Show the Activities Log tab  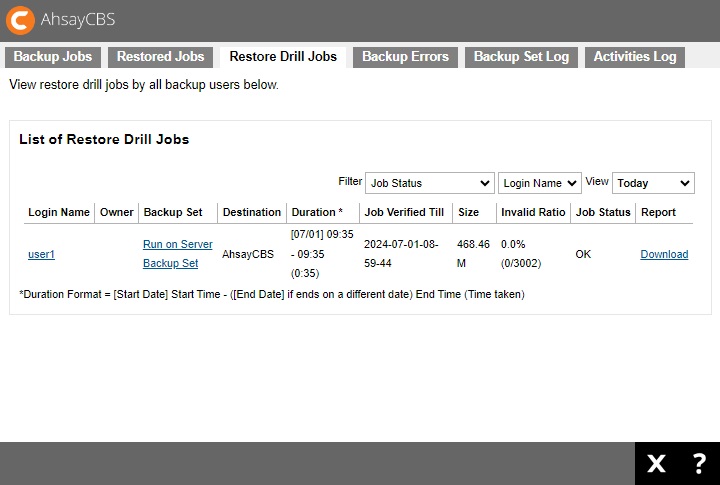[635, 57]
